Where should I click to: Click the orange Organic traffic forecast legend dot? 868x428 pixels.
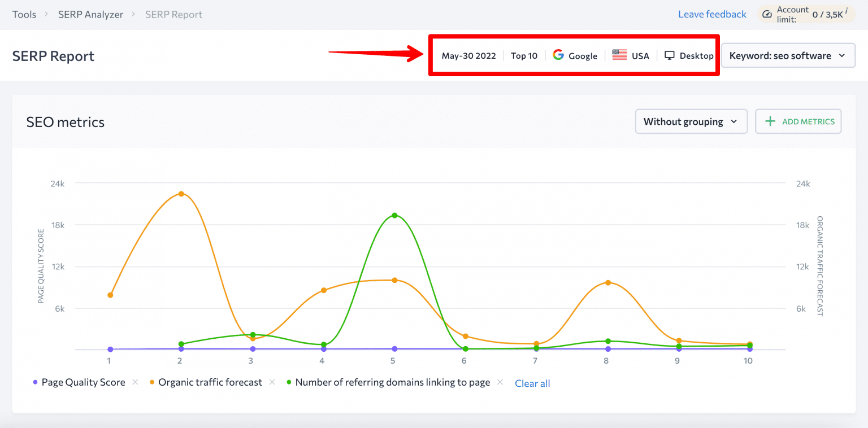pos(151,382)
